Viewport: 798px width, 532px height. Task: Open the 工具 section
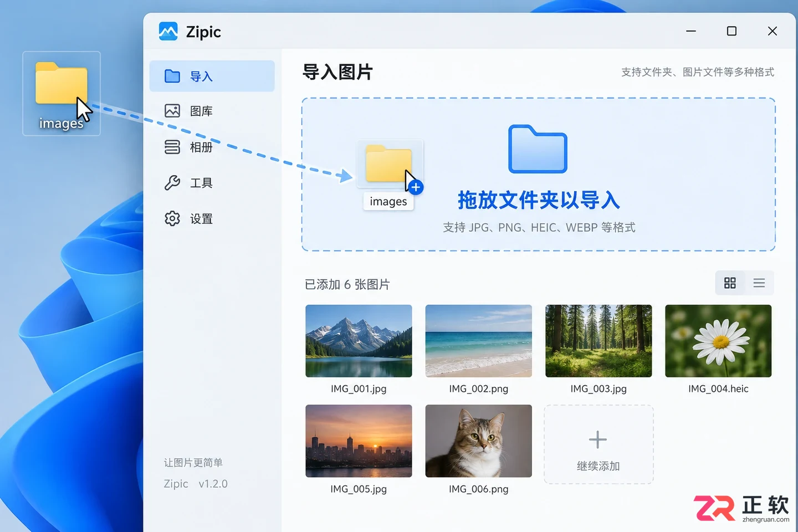(x=212, y=183)
